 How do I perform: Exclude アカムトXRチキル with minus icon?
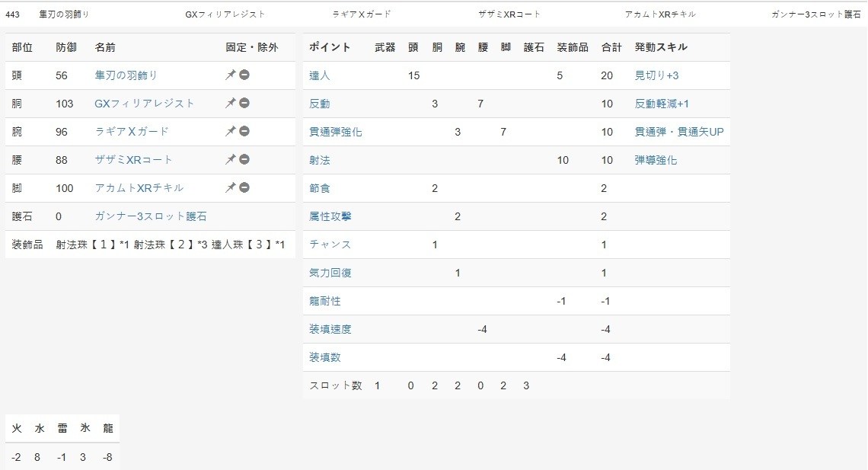click(244, 187)
